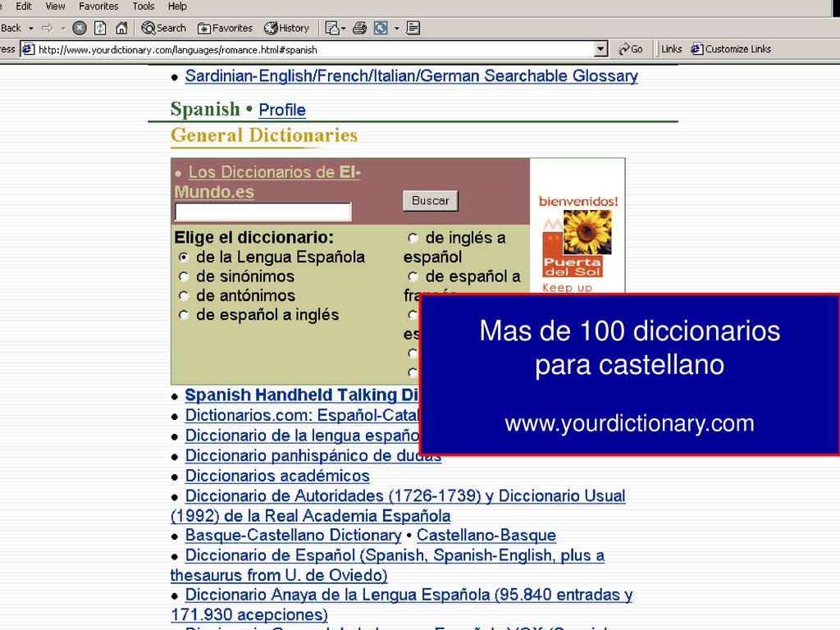840x630 pixels.
Task: Open History toolbar button
Action: 286,28
